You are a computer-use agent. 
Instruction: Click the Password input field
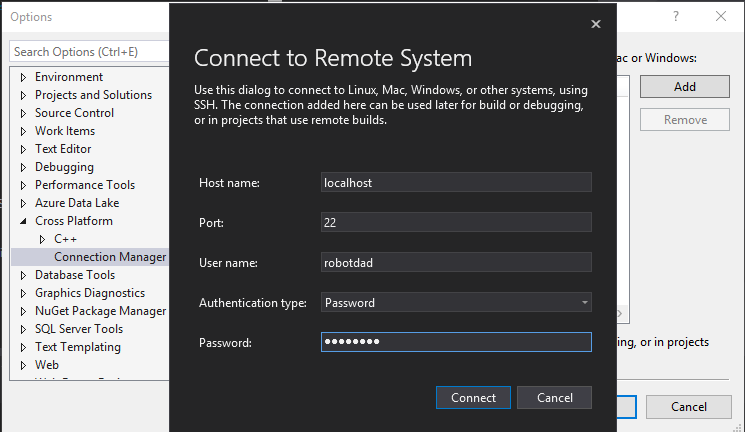pos(456,342)
